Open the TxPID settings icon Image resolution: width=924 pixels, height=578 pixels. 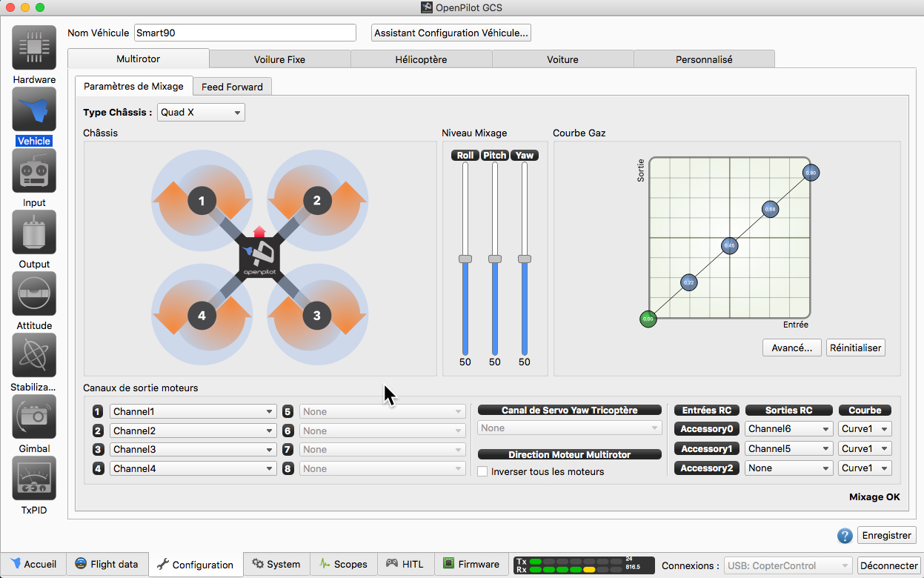34,479
